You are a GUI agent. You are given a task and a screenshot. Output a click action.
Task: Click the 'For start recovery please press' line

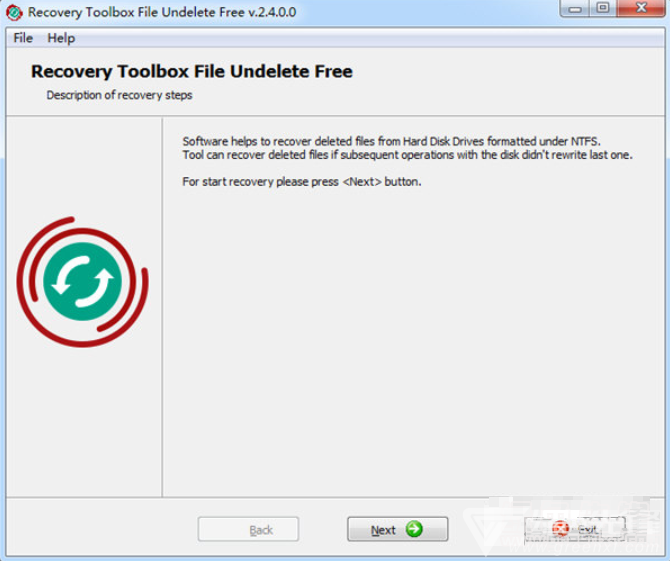[x=302, y=182]
